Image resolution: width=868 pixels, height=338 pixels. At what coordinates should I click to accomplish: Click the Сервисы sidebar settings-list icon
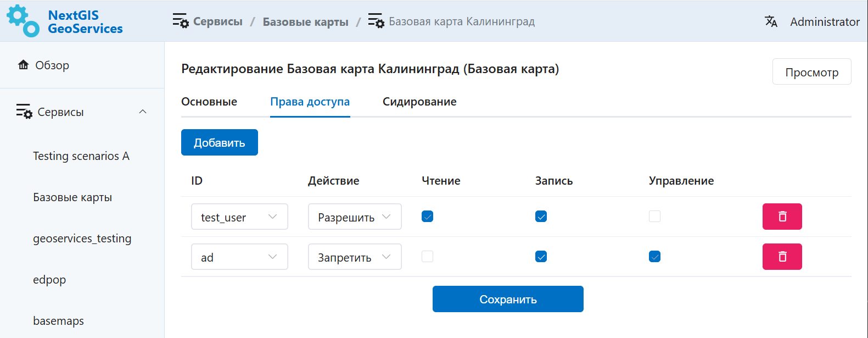pyautogui.click(x=24, y=112)
